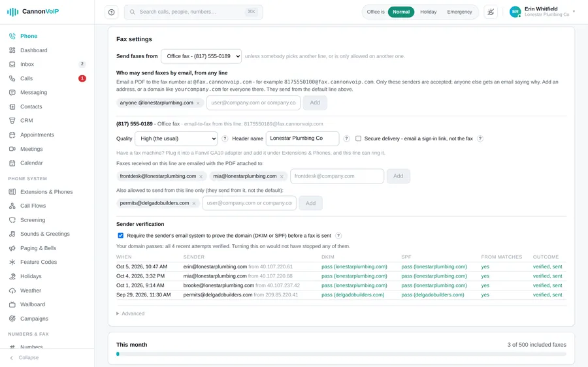Click the CRM funnel icon
This screenshot has height=367, width=588.
click(x=12, y=121)
